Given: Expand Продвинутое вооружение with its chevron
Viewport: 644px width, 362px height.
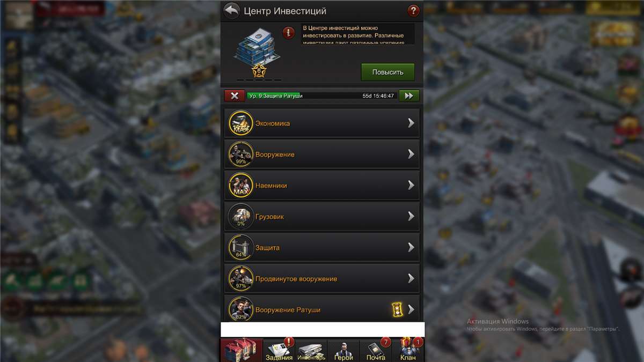Looking at the screenshot, I should click(x=411, y=278).
